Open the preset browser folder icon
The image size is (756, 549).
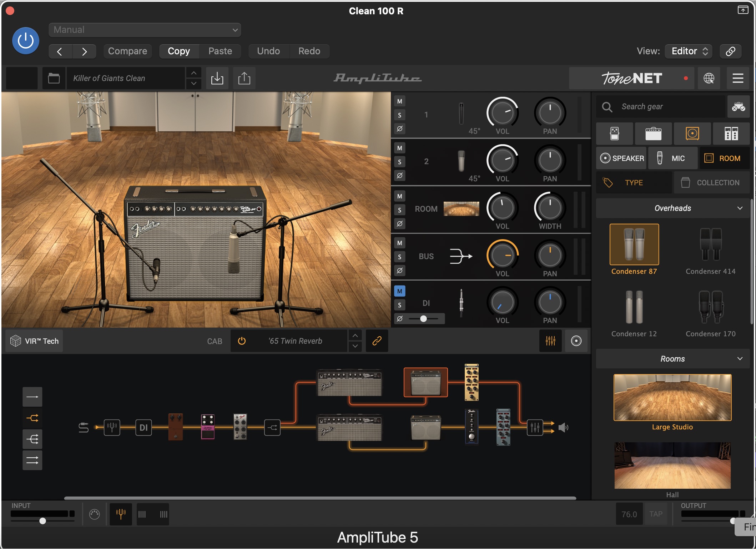54,78
